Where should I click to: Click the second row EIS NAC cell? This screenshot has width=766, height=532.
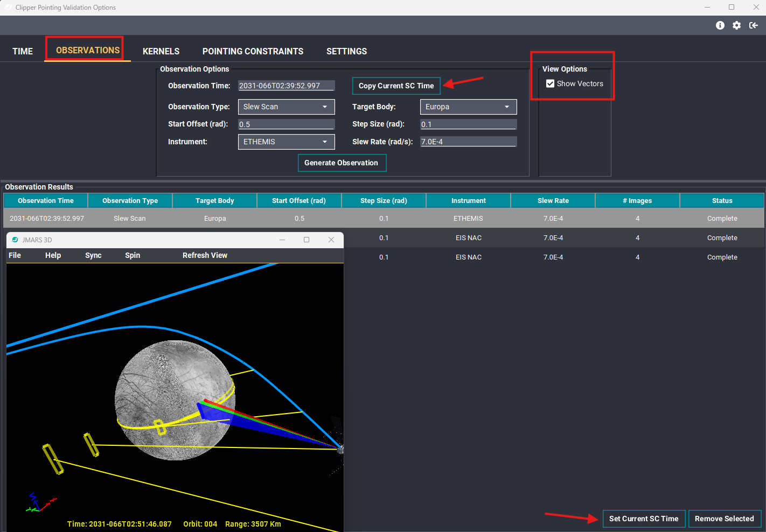(468, 237)
